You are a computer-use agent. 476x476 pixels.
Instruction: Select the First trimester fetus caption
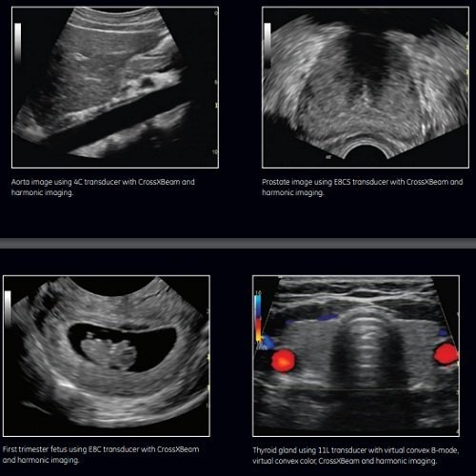tap(101, 454)
